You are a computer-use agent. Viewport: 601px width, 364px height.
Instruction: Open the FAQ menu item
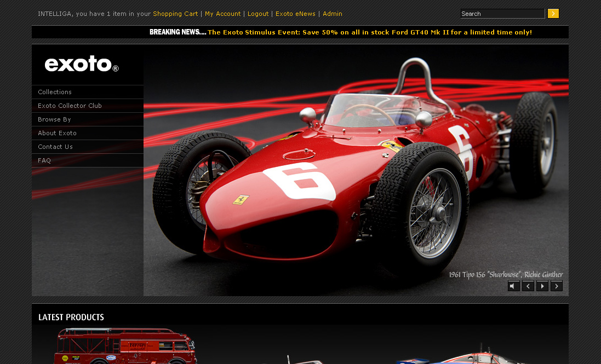pyautogui.click(x=44, y=160)
